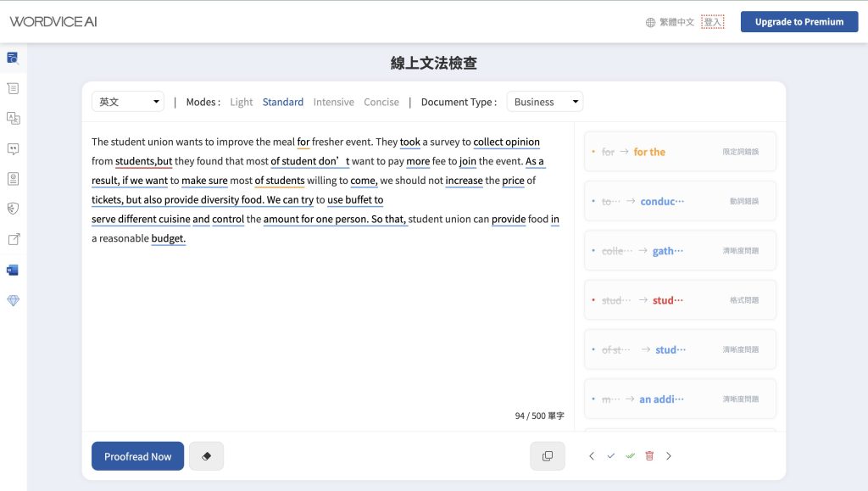Click the Proofread Now button
Viewport: 868px width, 491px height.
(137, 456)
